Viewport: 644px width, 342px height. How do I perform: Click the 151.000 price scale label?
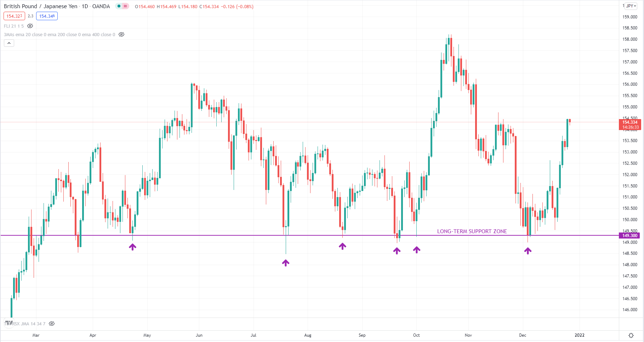tap(630, 197)
